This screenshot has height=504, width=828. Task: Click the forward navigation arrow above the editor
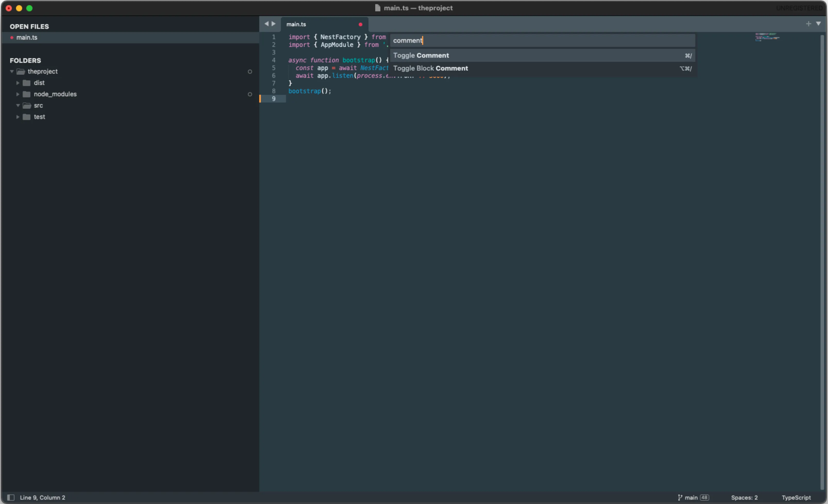(x=273, y=23)
